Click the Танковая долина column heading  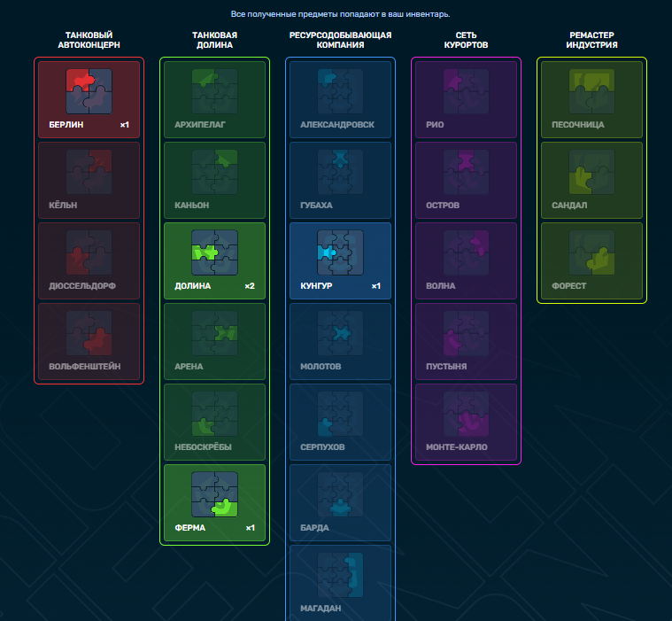click(214, 40)
